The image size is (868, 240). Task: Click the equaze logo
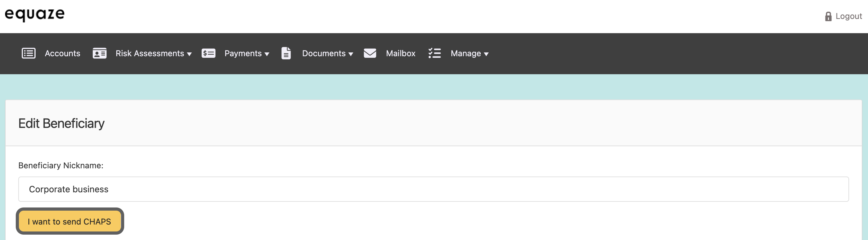coord(35,14)
